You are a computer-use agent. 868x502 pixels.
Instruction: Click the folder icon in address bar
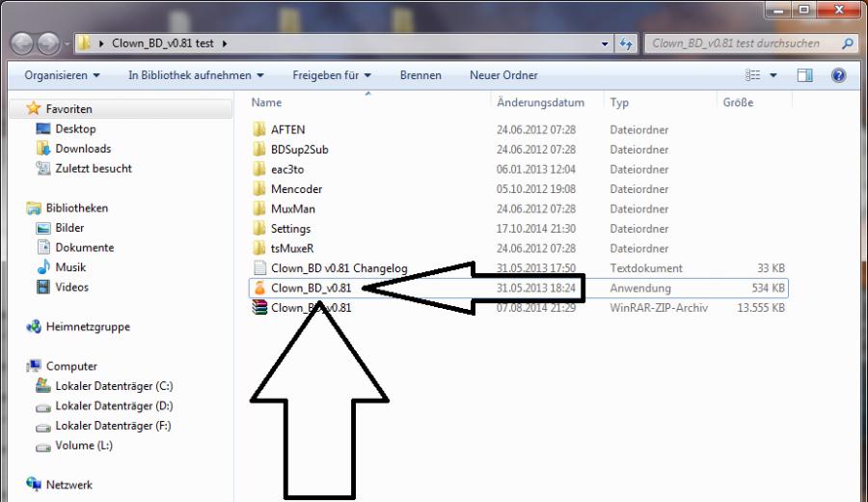coord(84,43)
